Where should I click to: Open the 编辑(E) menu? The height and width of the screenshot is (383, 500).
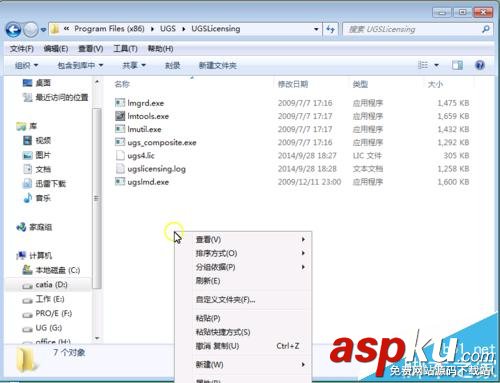point(56,49)
